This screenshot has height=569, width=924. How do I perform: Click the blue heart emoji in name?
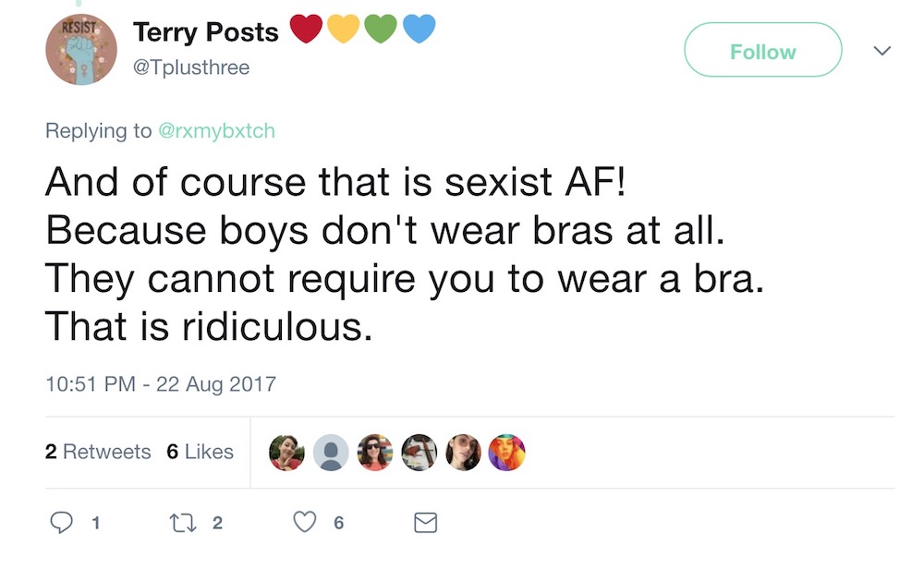(419, 29)
